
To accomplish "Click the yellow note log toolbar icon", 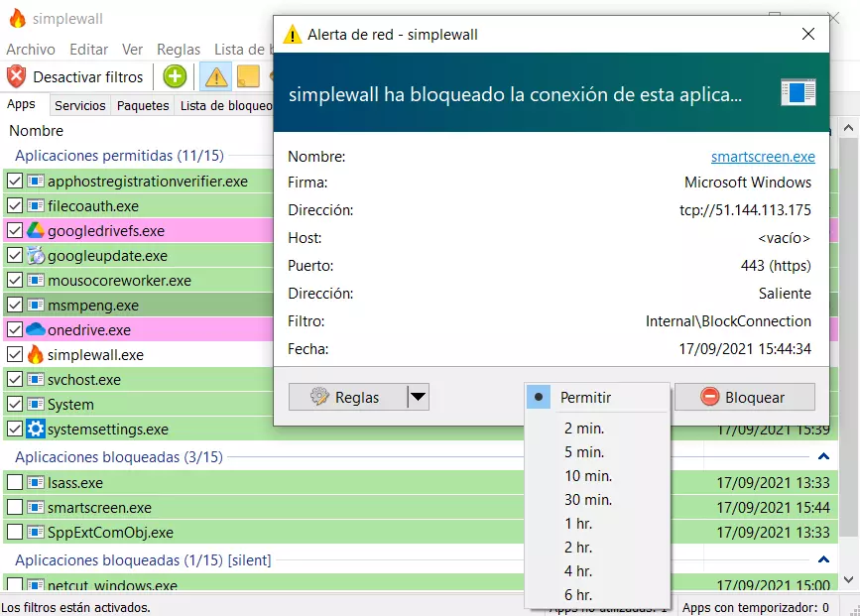I will point(248,76).
